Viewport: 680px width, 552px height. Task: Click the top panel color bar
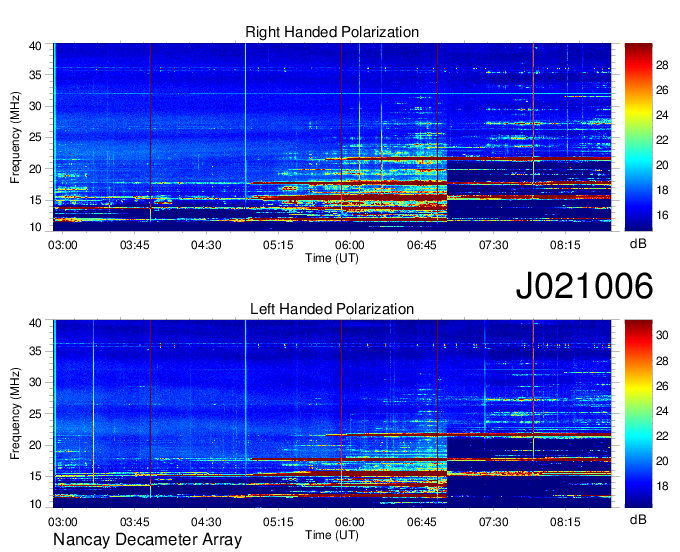click(x=638, y=137)
